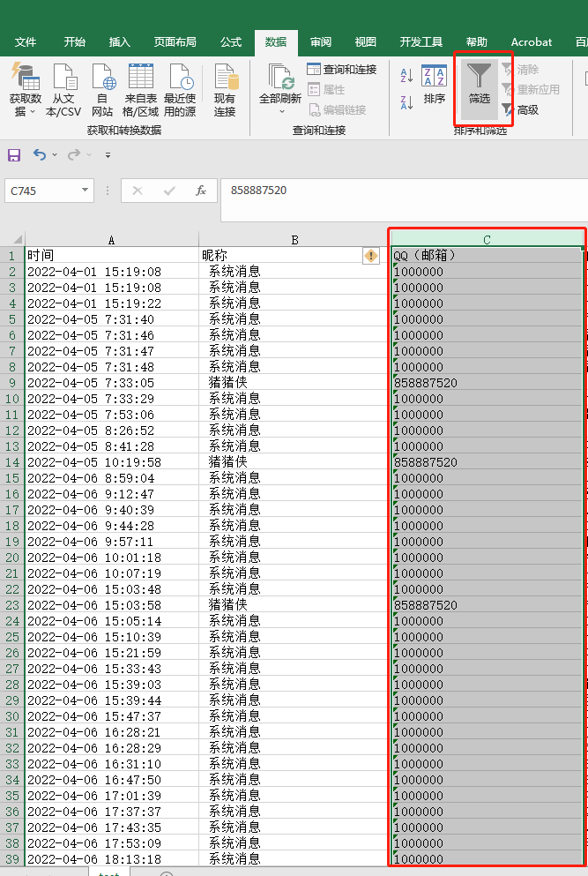Undo the last action
Screen dimensions: 588x876
coord(39,154)
